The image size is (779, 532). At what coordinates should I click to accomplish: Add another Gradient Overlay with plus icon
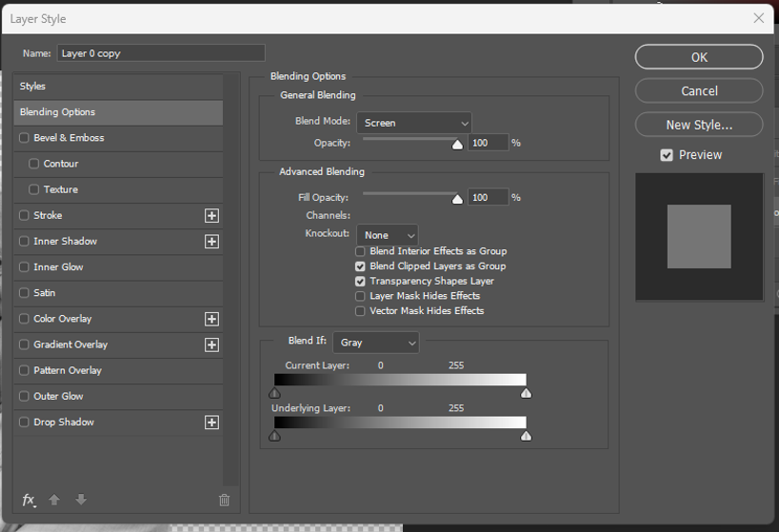(x=211, y=345)
